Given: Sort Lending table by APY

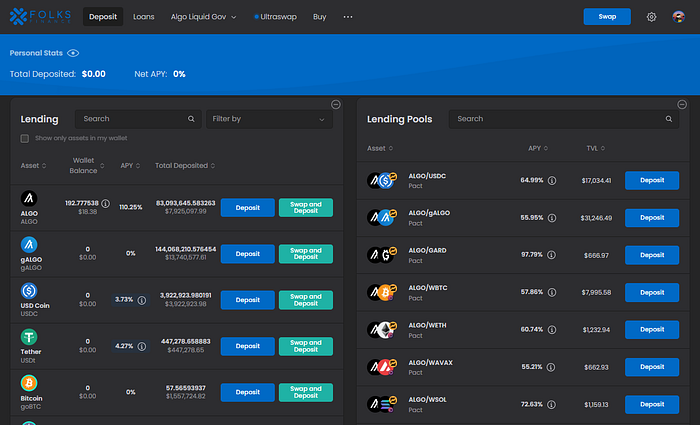Looking at the screenshot, I should [130, 166].
